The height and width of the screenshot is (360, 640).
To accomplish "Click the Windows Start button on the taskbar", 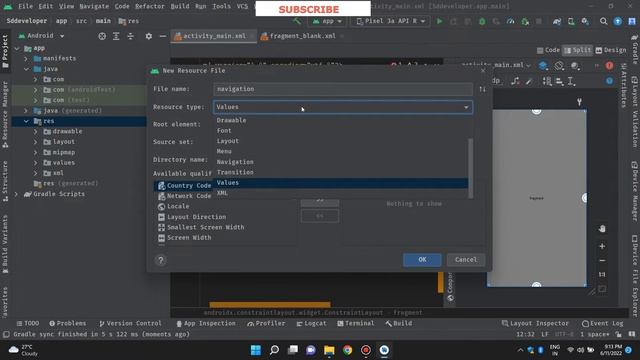I will [256, 350].
